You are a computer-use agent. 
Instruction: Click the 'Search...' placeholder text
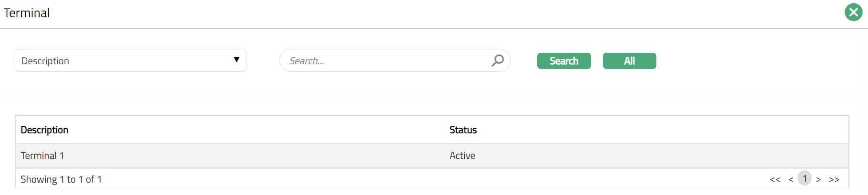click(306, 61)
